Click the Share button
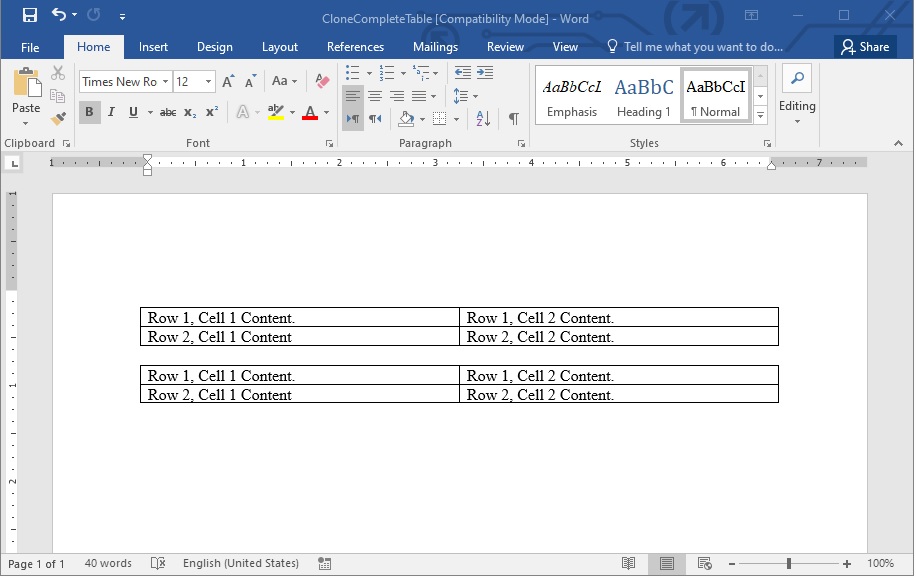 coord(866,46)
